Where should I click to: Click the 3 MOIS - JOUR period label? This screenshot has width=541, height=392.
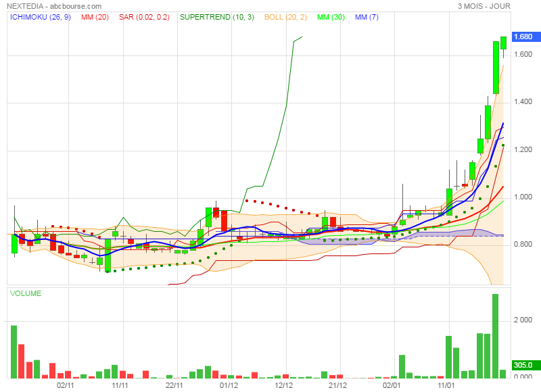point(484,6)
